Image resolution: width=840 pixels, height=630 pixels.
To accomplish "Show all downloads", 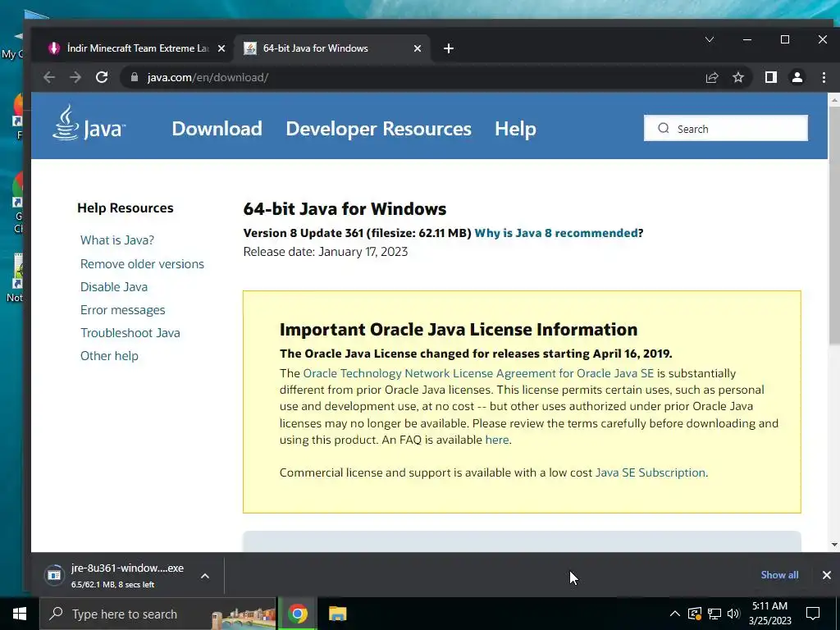I will (x=779, y=575).
